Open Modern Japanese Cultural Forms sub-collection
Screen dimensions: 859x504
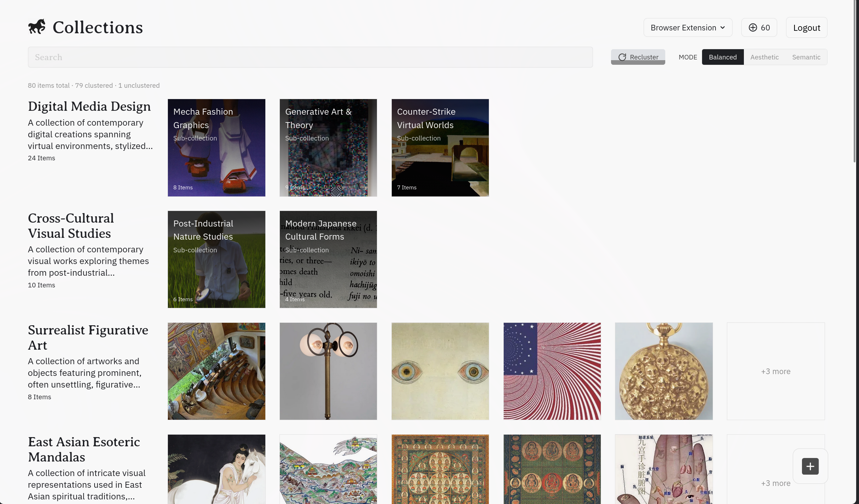[x=328, y=259]
